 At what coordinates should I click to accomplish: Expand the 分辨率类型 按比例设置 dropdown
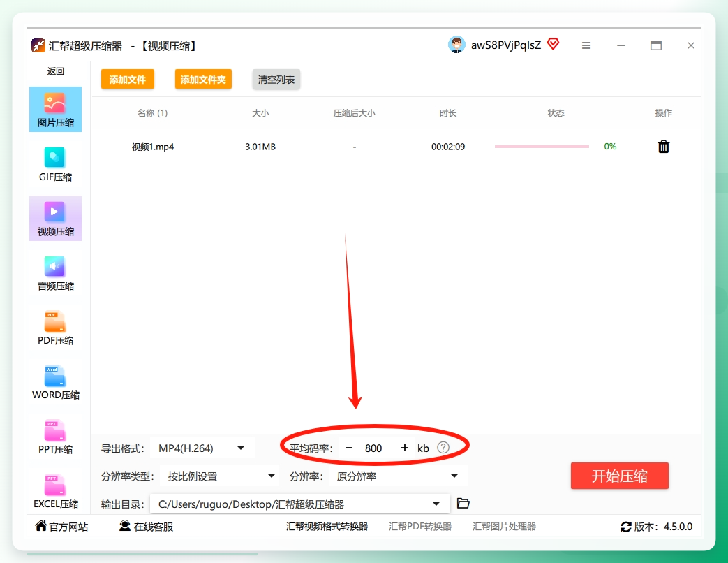coord(220,476)
